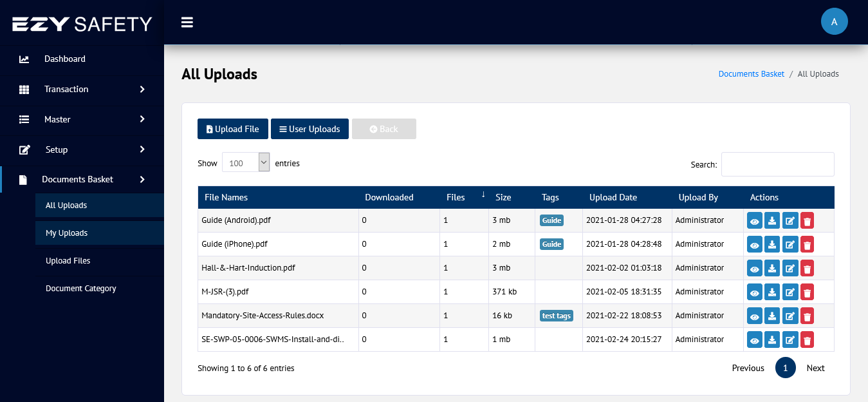Edit the SE-SWP-05-0006-SWMS file entry
Screen dimensions: 868x402
pyautogui.click(x=790, y=340)
